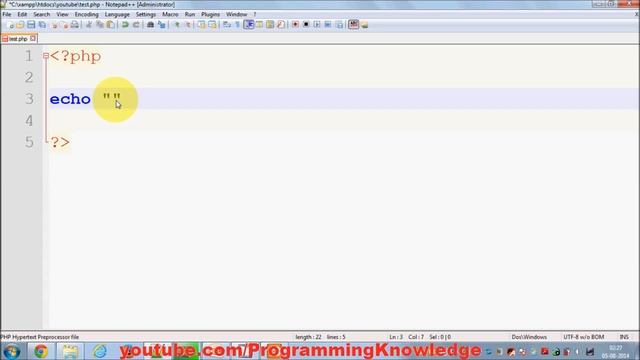Open the Function List toolbar icon
Image resolution: width=640 pixels, height=360 pixels.
click(281, 25)
